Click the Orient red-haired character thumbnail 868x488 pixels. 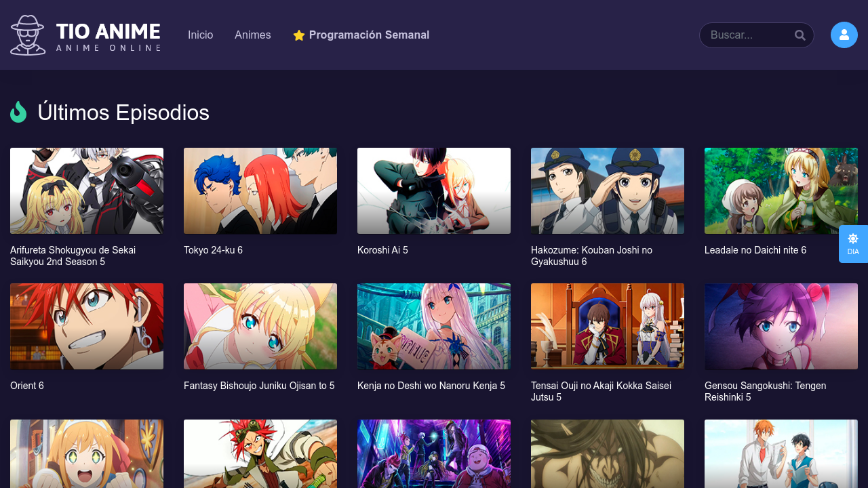tap(87, 327)
